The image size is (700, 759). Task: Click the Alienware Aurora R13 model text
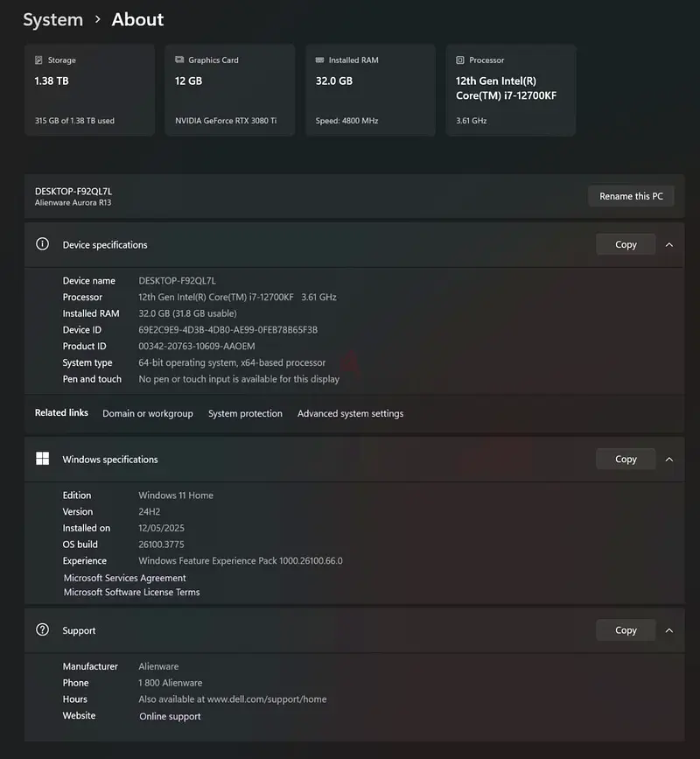click(x=73, y=203)
